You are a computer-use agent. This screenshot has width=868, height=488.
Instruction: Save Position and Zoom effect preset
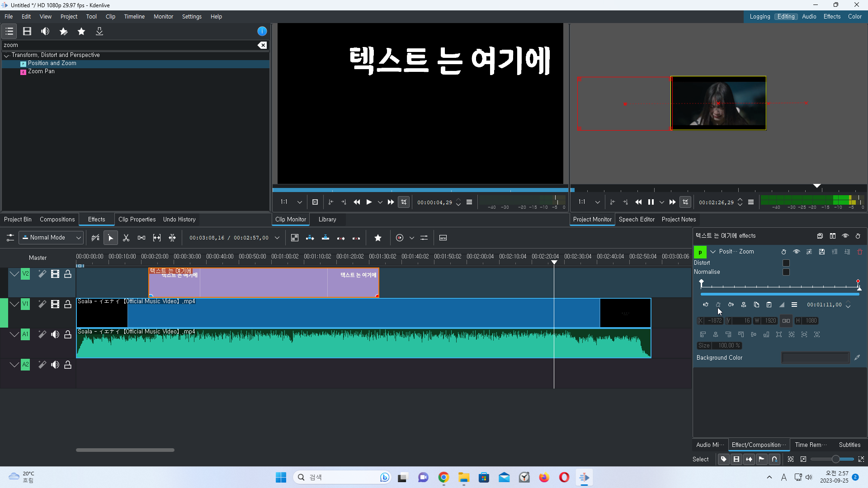[x=822, y=252]
